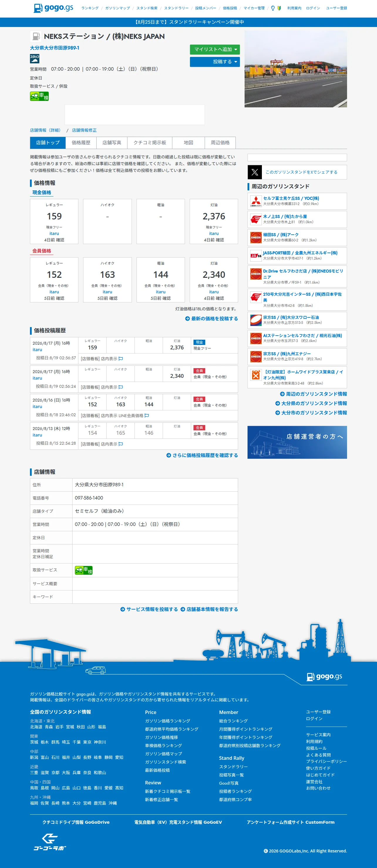Click the brand logo beside 210号大分光吉インターSS
The image size is (377, 868).
pos(256,297)
